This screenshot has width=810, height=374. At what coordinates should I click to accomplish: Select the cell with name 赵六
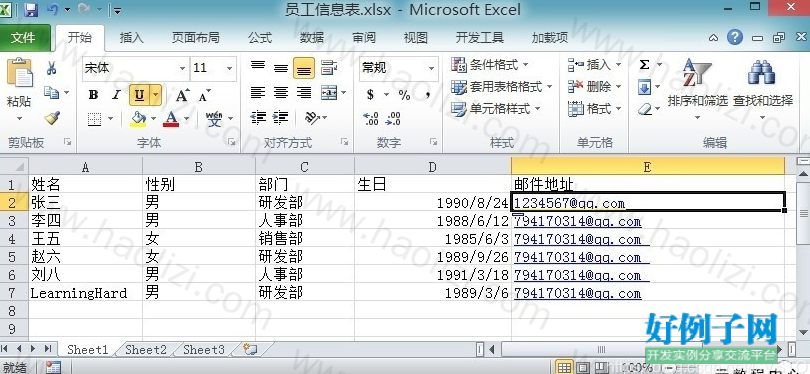(86, 257)
